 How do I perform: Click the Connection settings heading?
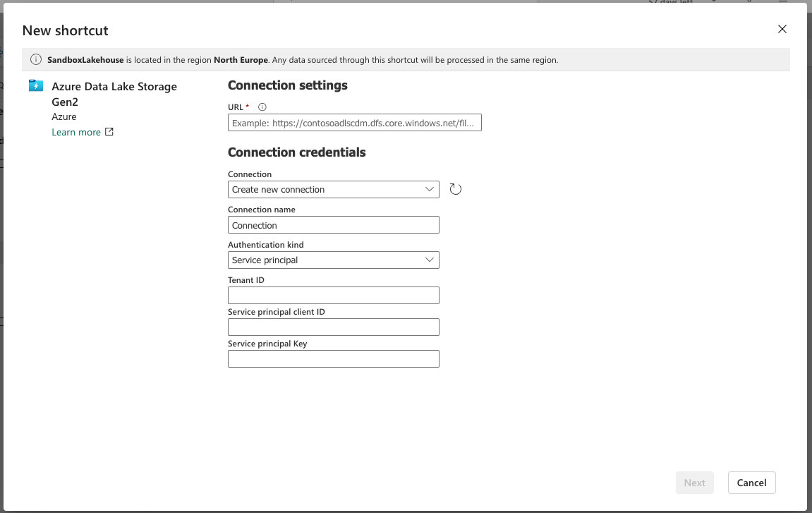pyautogui.click(x=288, y=85)
